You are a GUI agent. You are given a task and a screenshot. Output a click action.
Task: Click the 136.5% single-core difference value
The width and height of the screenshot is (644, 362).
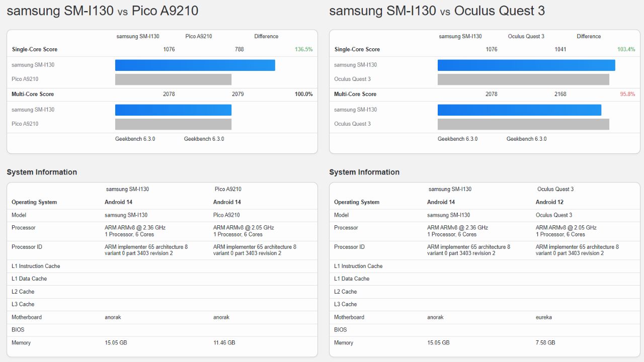click(x=303, y=49)
